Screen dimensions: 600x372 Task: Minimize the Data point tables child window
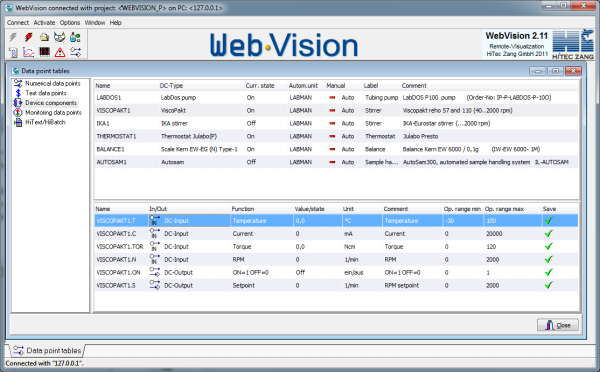pos(538,71)
